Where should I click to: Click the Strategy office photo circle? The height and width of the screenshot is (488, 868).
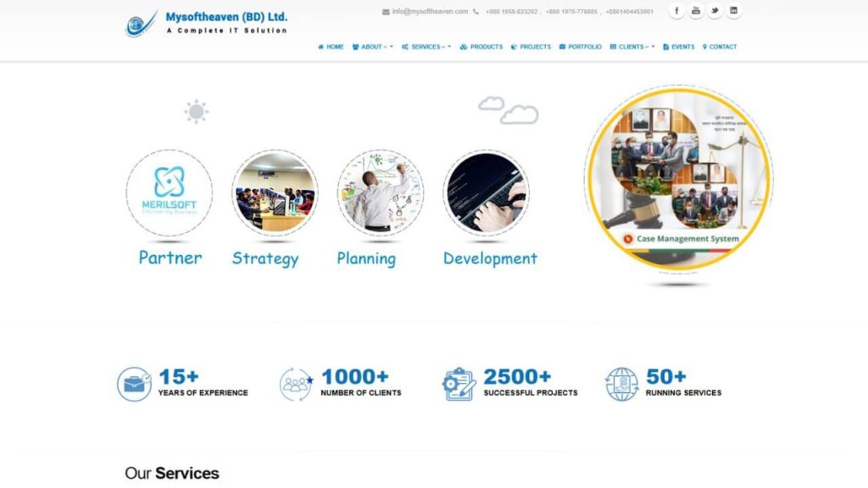click(275, 193)
